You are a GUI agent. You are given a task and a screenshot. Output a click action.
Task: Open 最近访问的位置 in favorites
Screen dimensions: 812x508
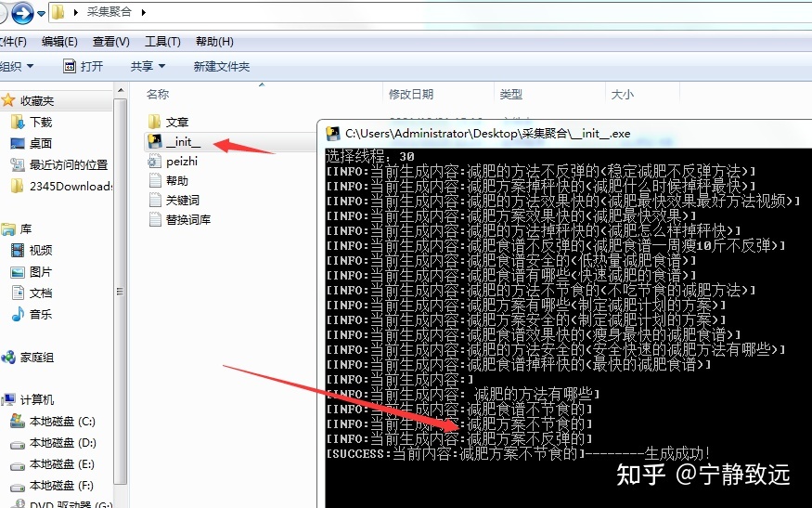tap(59, 165)
